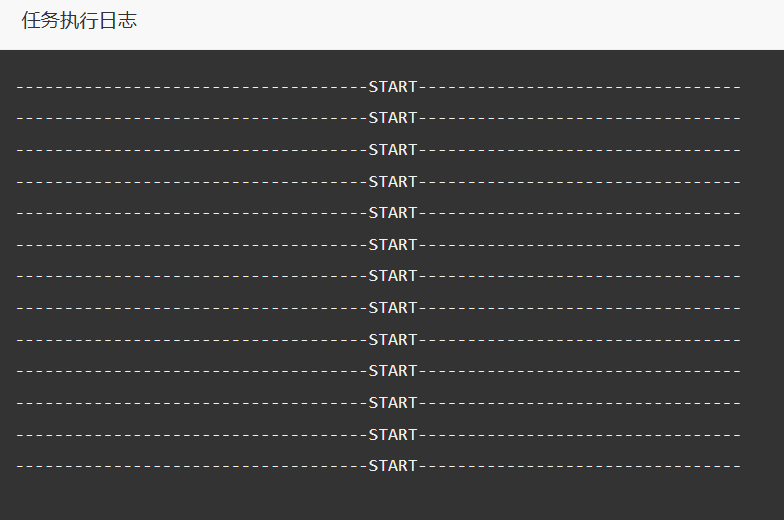Select the eighth START log entry
The image size is (784, 520).
378,308
